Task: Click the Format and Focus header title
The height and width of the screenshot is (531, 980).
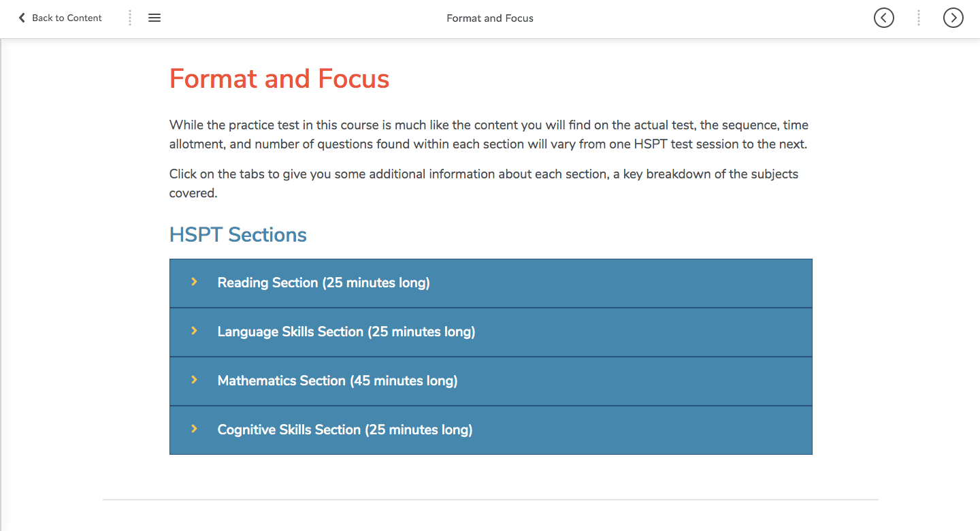Action: click(490, 18)
